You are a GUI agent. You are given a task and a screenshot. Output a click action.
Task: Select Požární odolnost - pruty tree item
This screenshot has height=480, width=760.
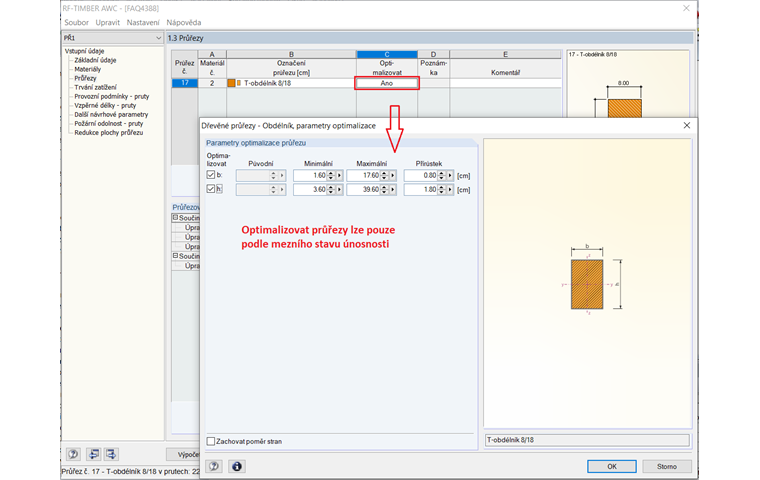point(109,124)
